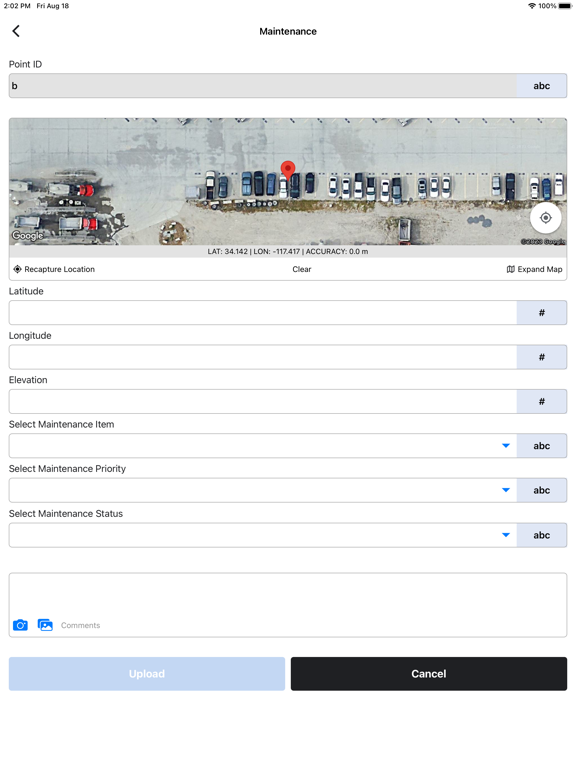Expand Maintenance Status dropdown arrow
The image size is (576, 768).
click(x=506, y=535)
